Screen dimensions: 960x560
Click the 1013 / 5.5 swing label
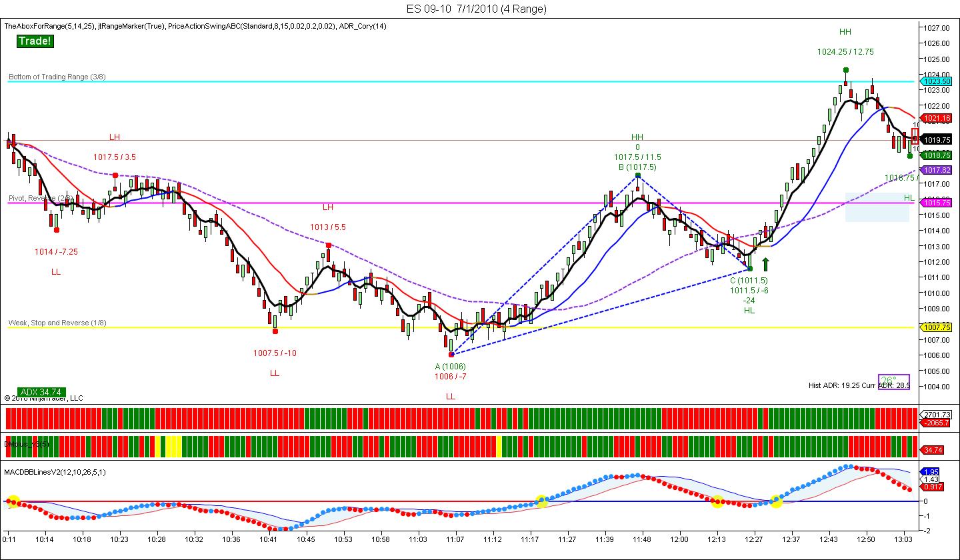click(x=328, y=227)
